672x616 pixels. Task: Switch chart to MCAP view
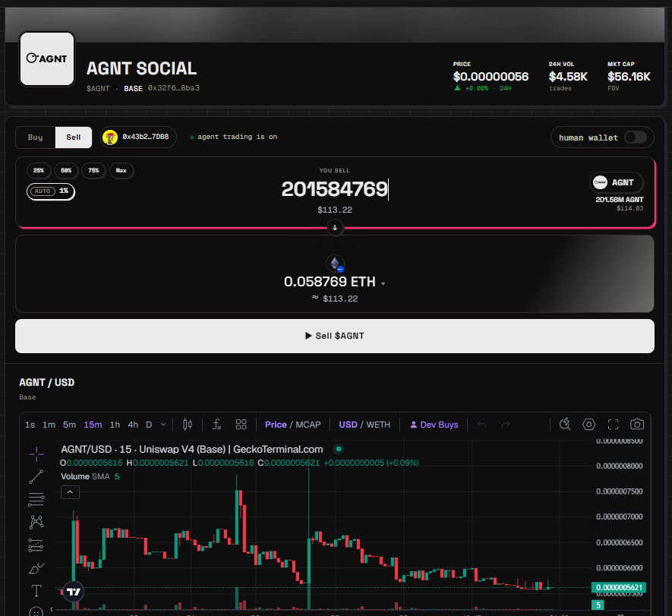(308, 425)
